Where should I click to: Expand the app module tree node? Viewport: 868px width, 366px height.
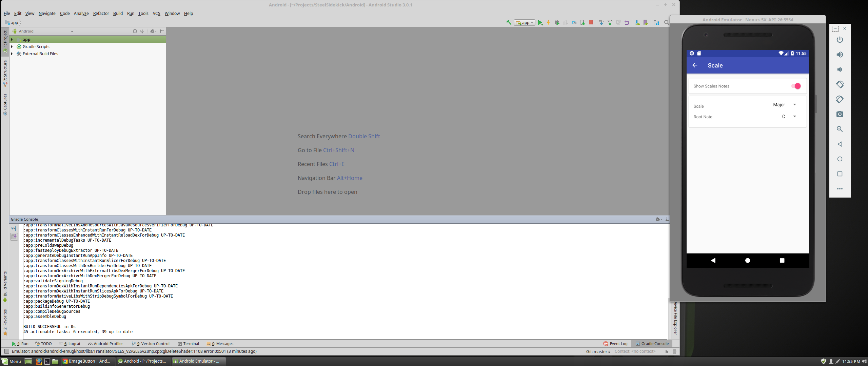coord(12,40)
